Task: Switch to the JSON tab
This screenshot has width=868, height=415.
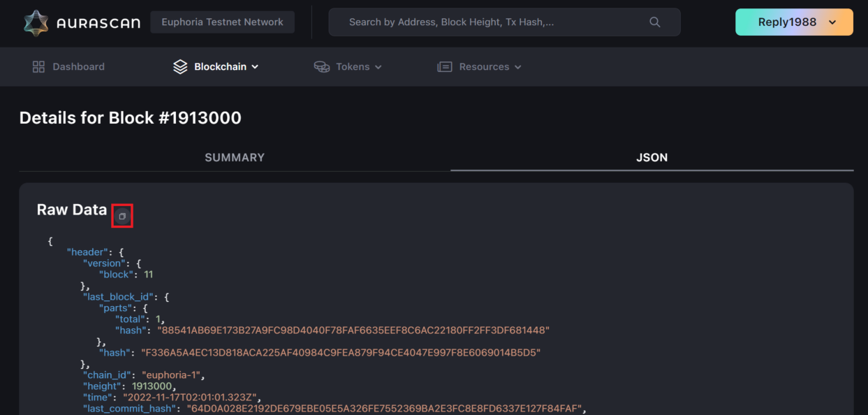Action: click(x=652, y=158)
